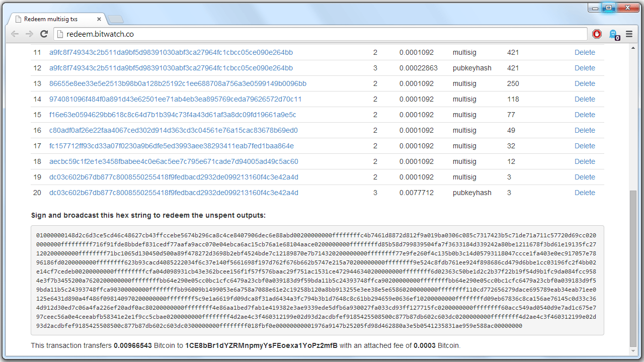Click the blue ghost extension icon
Viewport: 644px width, 362px height.
[x=613, y=34]
